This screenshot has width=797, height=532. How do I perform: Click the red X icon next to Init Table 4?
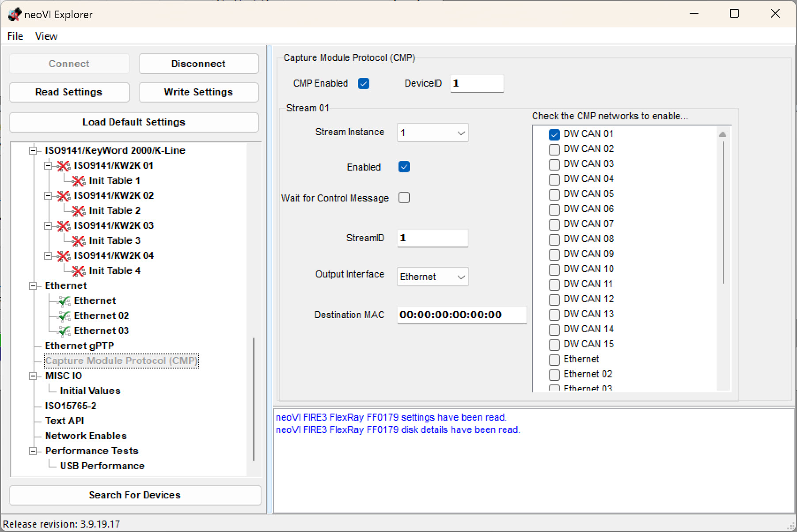pos(79,271)
